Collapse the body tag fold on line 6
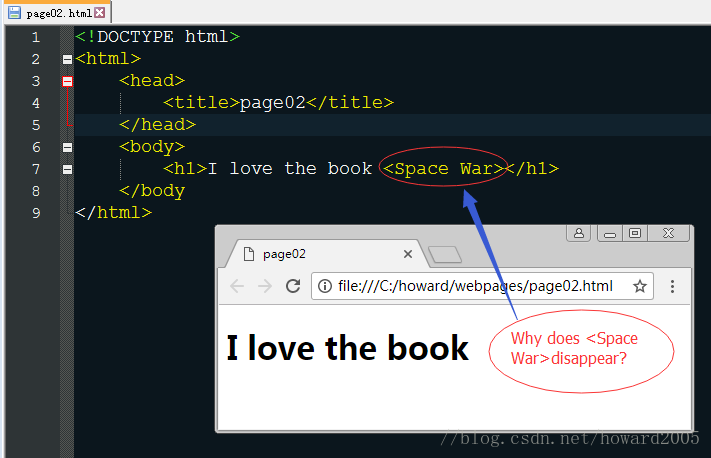Image resolution: width=711 pixels, height=458 pixels. pyautogui.click(x=67, y=147)
